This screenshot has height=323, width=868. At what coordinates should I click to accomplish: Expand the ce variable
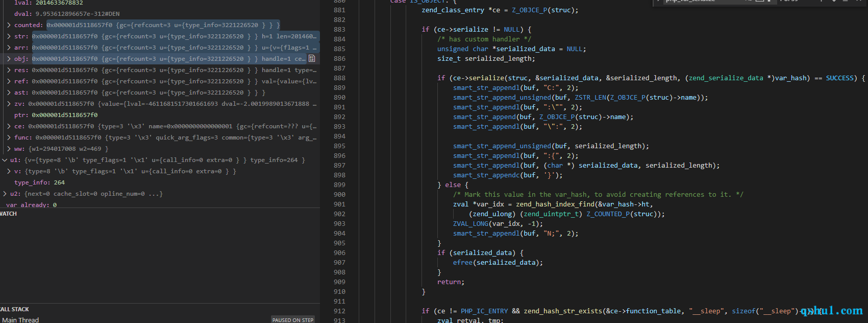click(x=9, y=126)
